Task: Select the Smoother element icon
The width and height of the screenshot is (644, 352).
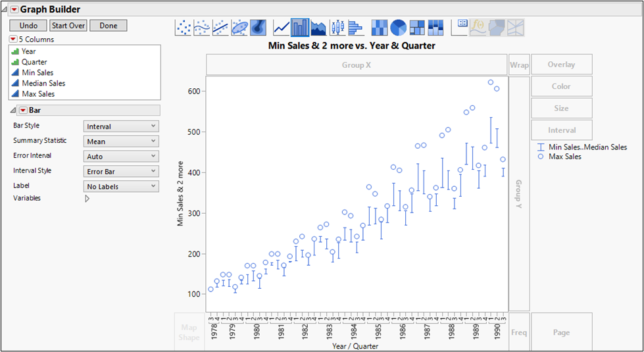Action: click(x=202, y=28)
